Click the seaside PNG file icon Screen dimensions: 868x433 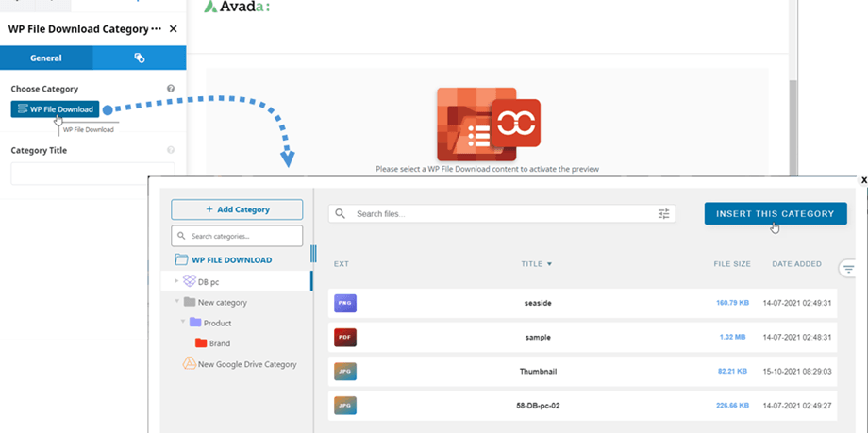[x=344, y=303]
